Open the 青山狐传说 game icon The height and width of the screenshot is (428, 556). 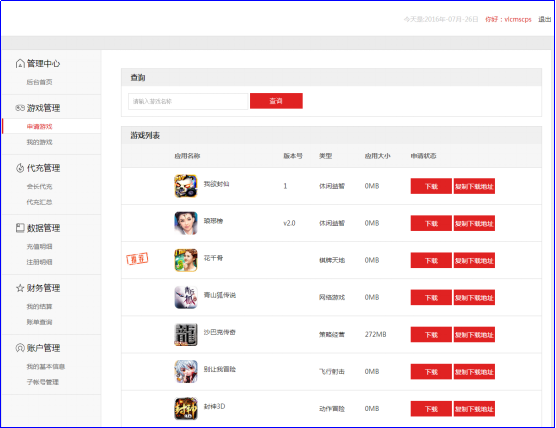point(186,297)
